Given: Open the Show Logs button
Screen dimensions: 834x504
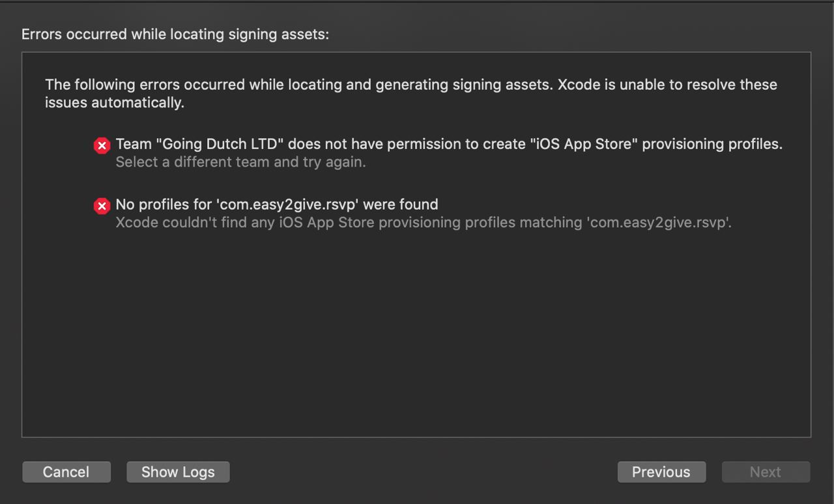Looking at the screenshot, I should pos(178,472).
